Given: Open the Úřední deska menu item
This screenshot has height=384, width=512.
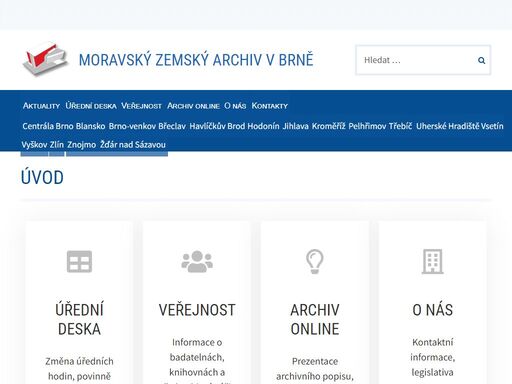Looking at the screenshot, I should point(91,106).
